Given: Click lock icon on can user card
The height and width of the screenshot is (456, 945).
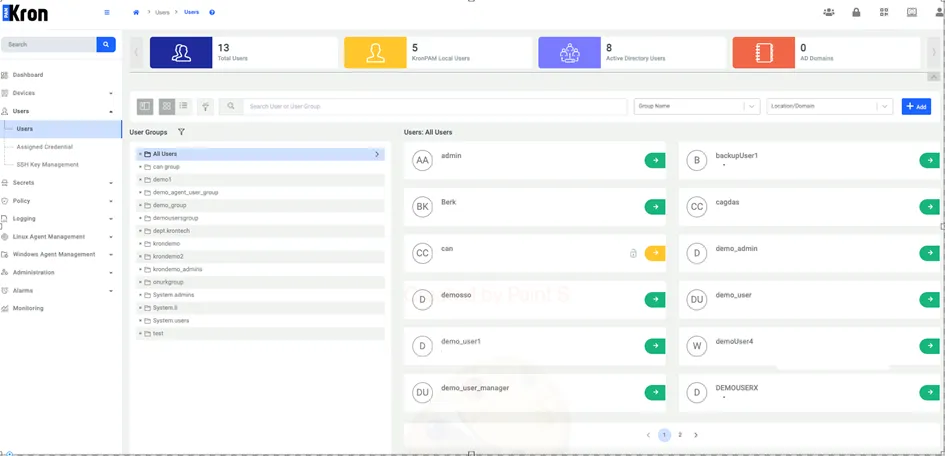Looking at the screenshot, I should coord(633,254).
